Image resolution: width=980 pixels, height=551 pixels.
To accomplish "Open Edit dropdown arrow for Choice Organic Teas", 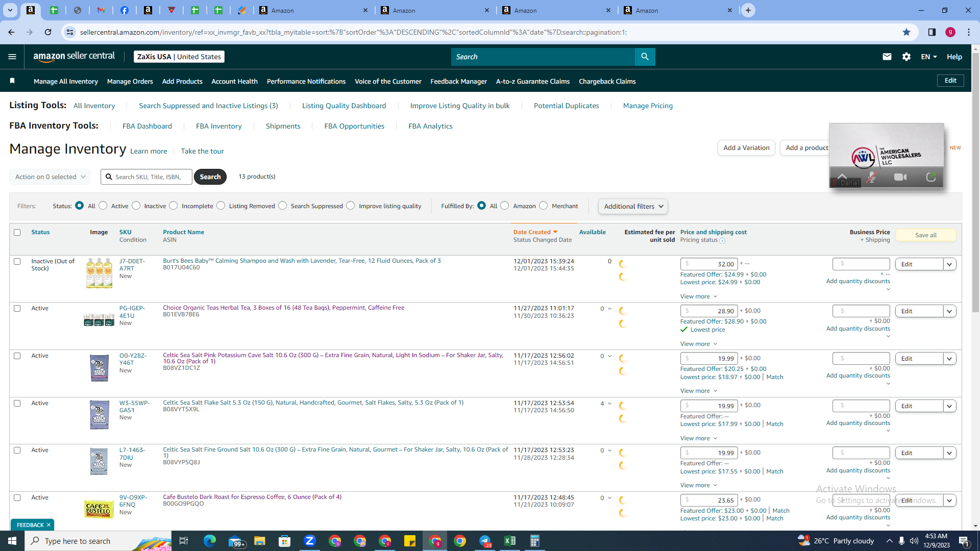I will [x=950, y=311].
